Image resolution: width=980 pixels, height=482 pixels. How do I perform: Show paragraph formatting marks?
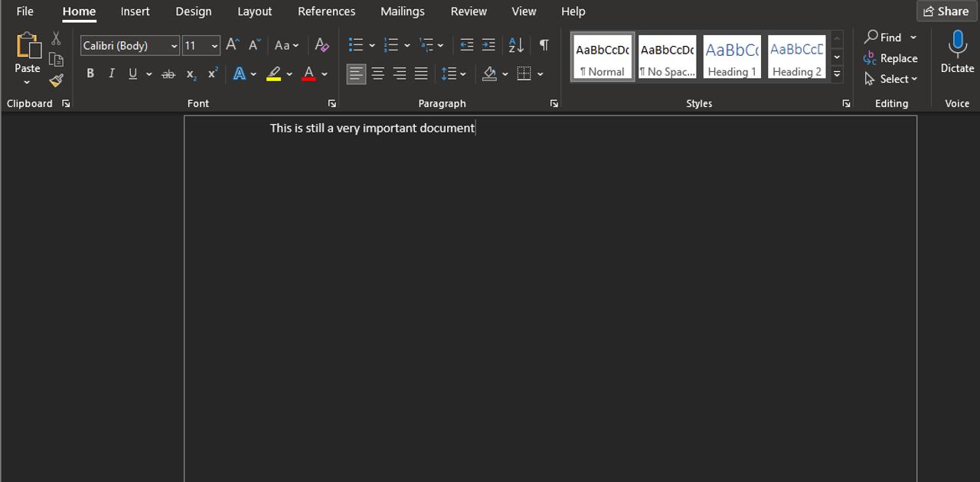point(544,46)
